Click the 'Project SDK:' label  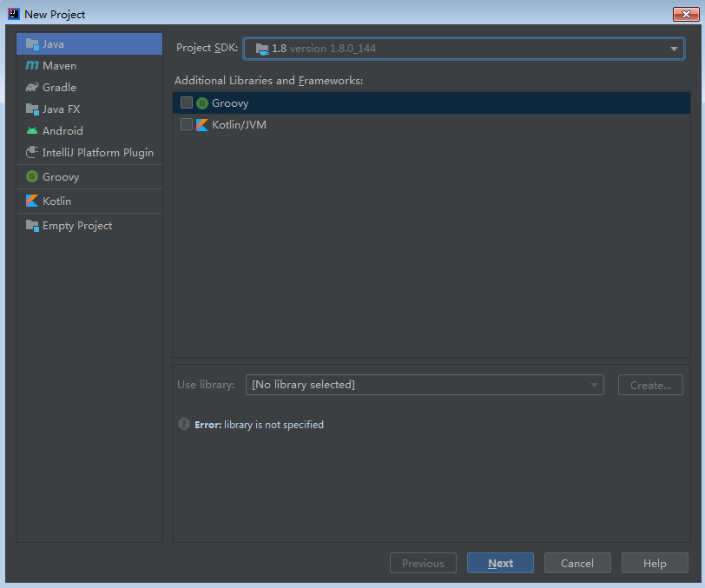207,48
